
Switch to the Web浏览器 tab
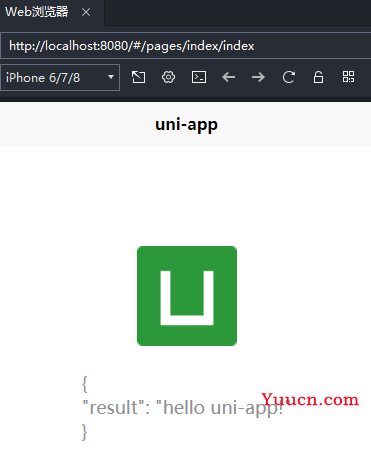(37, 12)
